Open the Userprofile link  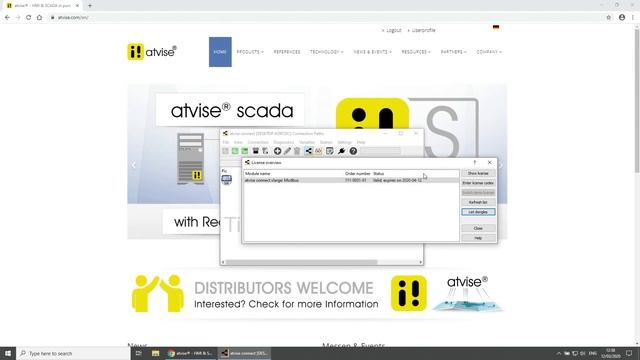(x=423, y=30)
